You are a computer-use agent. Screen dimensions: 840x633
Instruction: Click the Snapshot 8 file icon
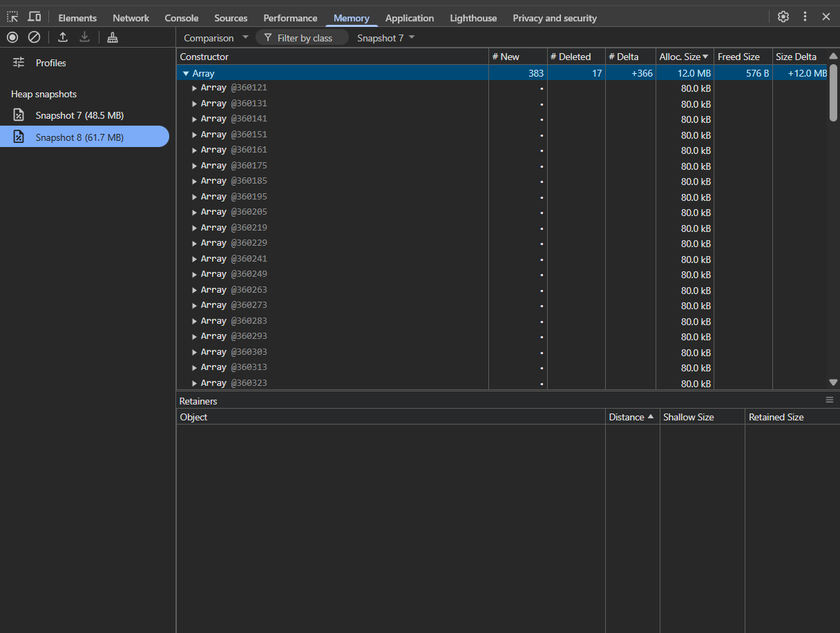click(19, 137)
